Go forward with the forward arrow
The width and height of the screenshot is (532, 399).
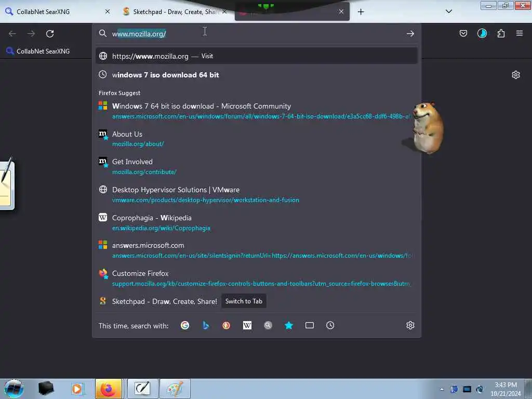click(31, 34)
